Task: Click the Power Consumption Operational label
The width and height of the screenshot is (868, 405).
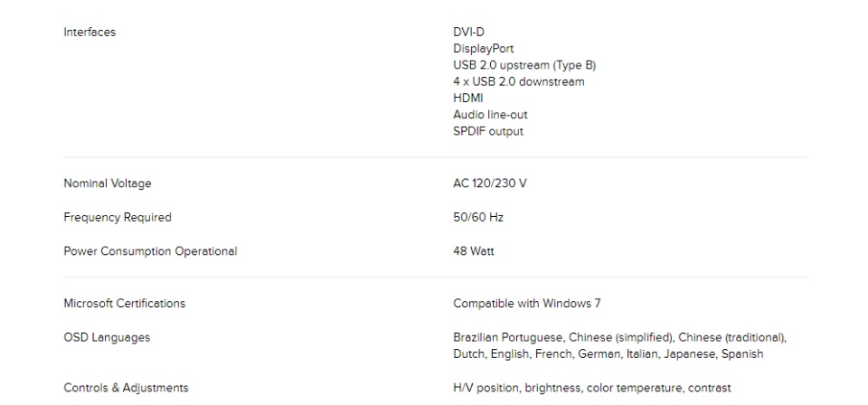Action: click(150, 251)
